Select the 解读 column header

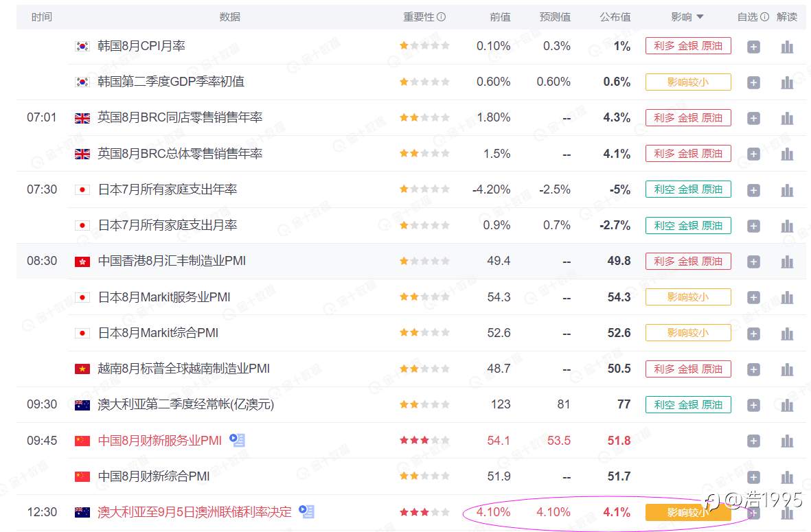pos(787,17)
